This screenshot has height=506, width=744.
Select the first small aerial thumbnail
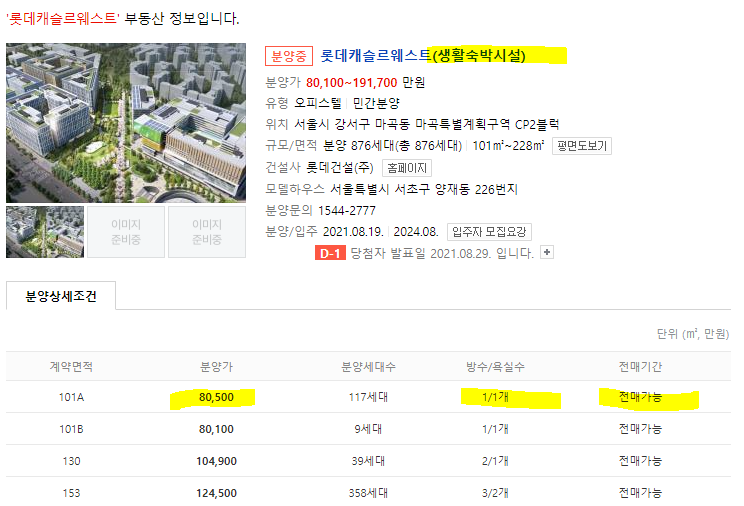[45, 232]
